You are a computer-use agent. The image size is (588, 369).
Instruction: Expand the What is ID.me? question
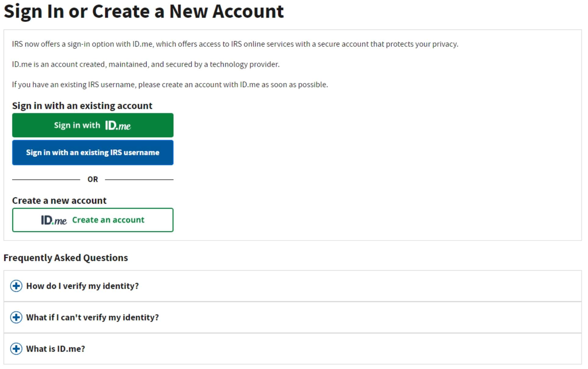(x=55, y=349)
